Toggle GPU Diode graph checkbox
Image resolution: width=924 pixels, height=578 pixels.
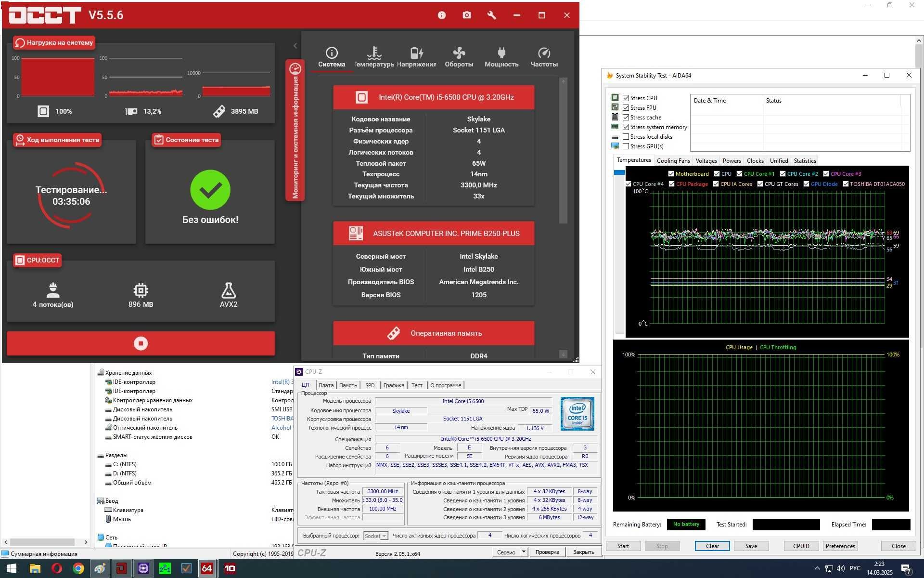tap(806, 184)
